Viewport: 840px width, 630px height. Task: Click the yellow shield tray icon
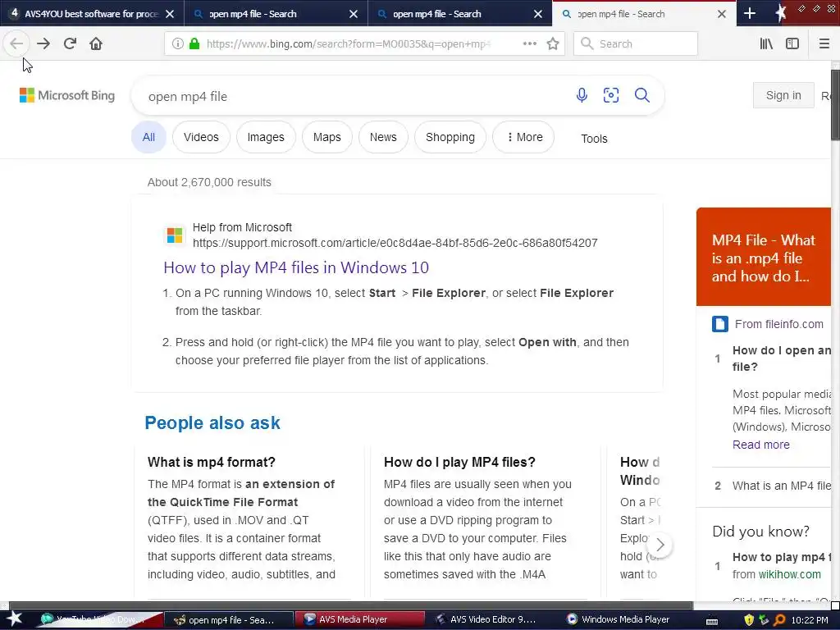pyautogui.click(x=749, y=620)
